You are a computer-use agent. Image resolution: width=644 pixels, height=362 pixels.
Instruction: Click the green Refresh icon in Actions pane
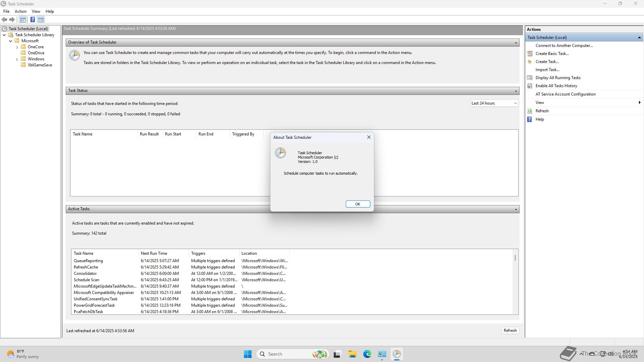[x=530, y=111]
